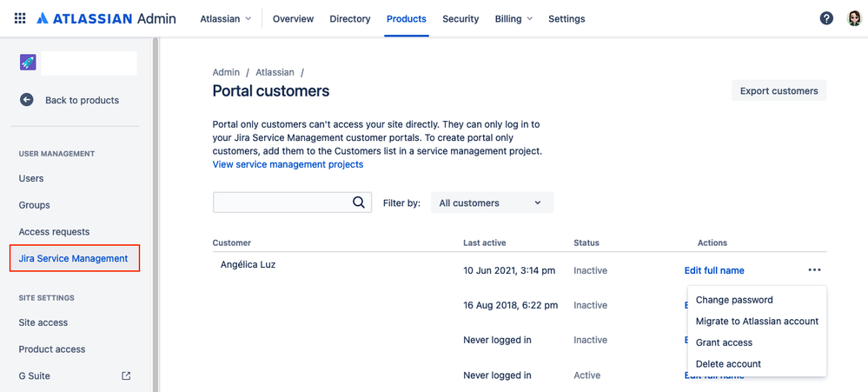The width and height of the screenshot is (868, 392).
Task: Open View service management projects link
Action: [288, 164]
